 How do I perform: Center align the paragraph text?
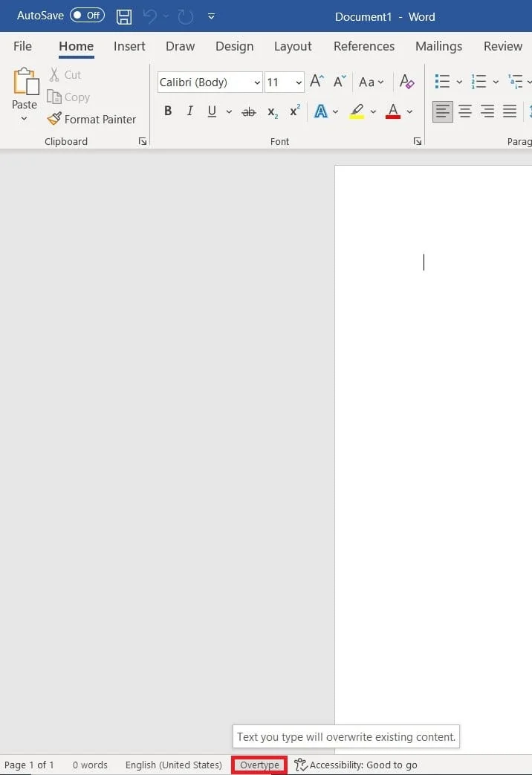465,111
